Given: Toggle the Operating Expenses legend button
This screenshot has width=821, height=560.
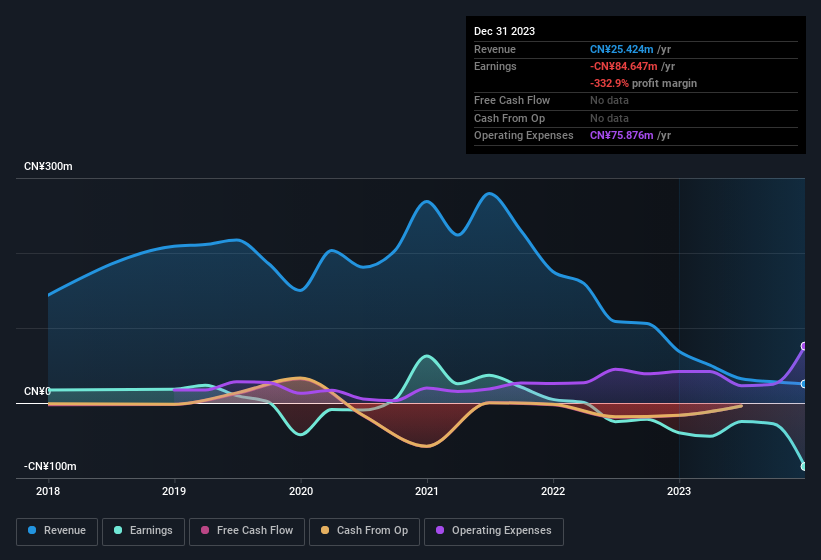Looking at the screenshot, I should tap(494, 531).
